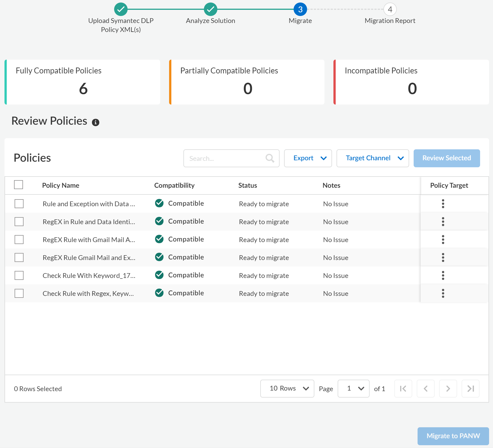Open three-dot menu for Rule and Exception policy

tap(443, 204)
